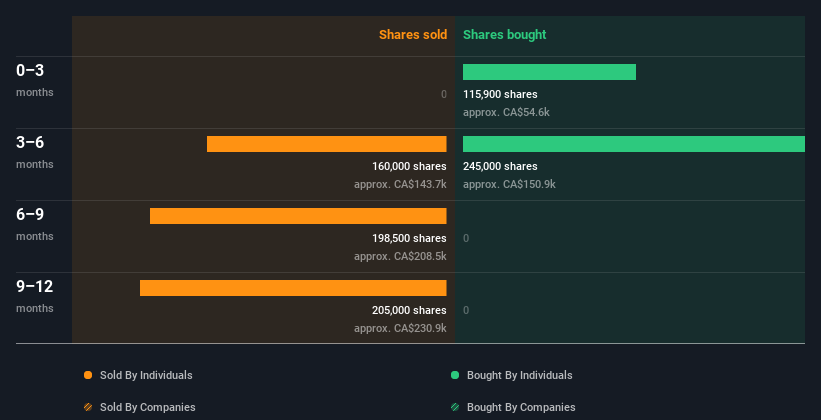Select the Shares sold column header
The width and height of the screenshot is (821, 420).
tap(412, 35)
